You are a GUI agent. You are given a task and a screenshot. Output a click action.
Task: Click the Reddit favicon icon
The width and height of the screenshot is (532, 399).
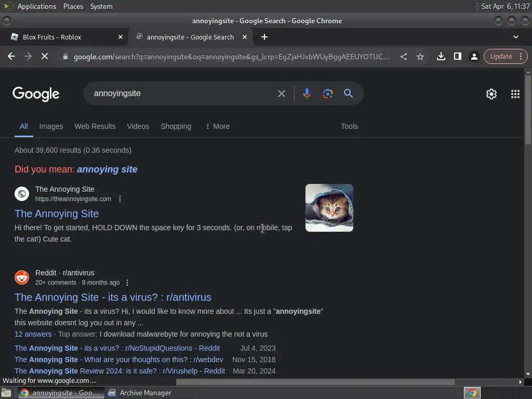(22, 277)
